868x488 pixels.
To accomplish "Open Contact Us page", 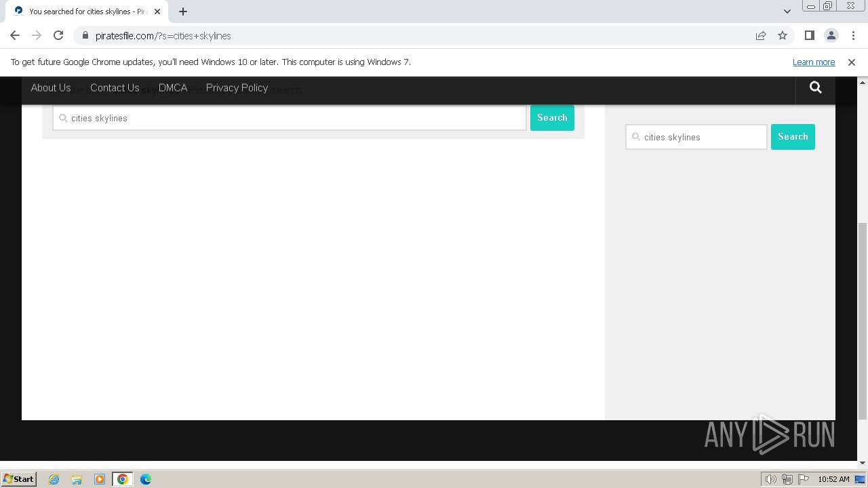I will tap(115, 88).
